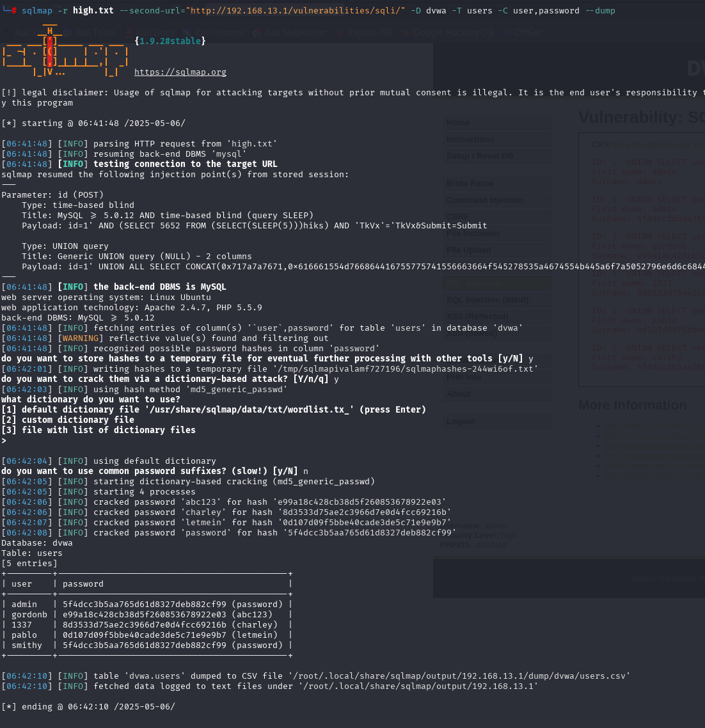Select CSRF in the DVWA menu
The width and height of the screenshot is (705, 728).
pyautogui.click(x=497, y=217)
